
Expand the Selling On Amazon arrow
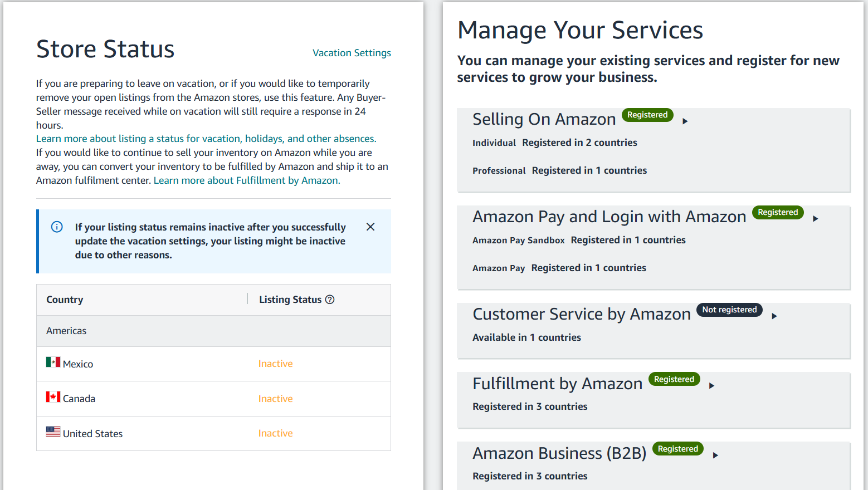coord(685,121)
